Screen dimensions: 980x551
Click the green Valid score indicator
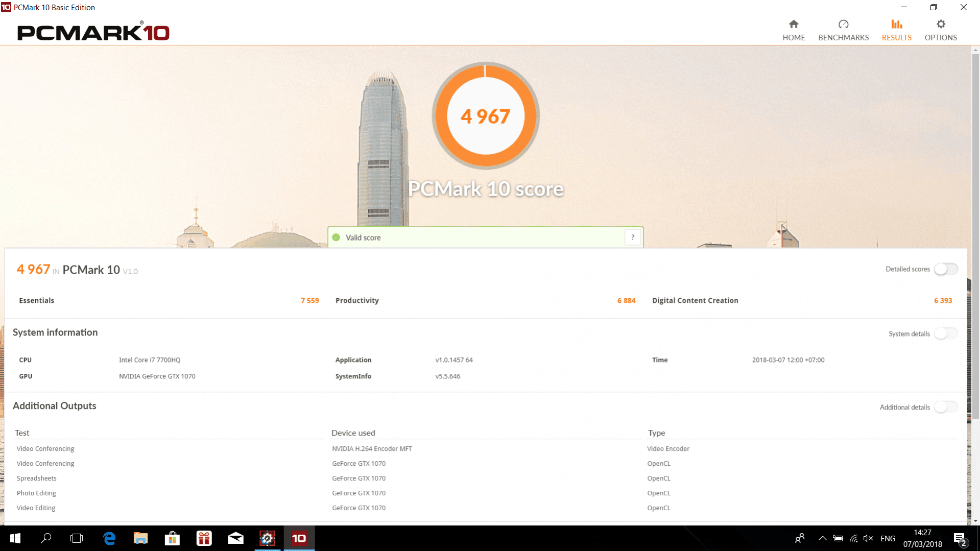pyautogui.click(x=336, y=237)
